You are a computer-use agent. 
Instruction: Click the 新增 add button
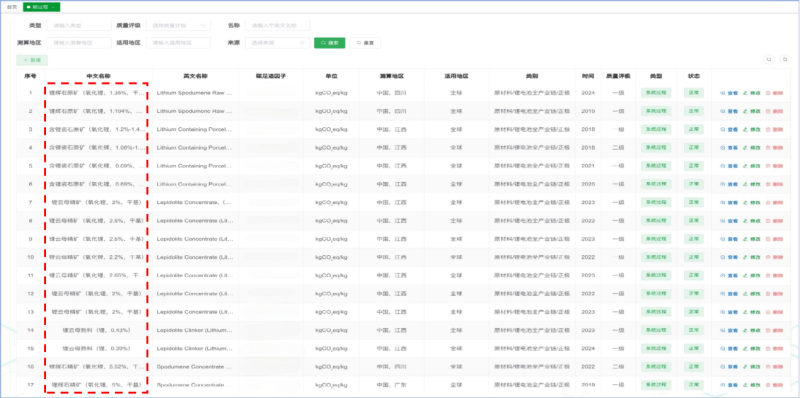32,60
